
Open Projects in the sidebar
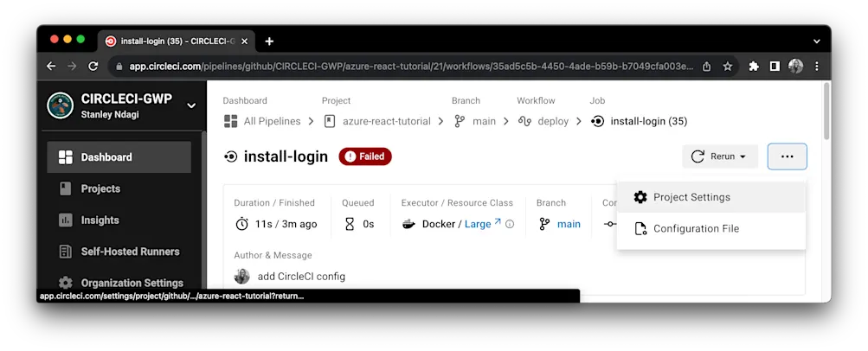click(x=119, y=188)
